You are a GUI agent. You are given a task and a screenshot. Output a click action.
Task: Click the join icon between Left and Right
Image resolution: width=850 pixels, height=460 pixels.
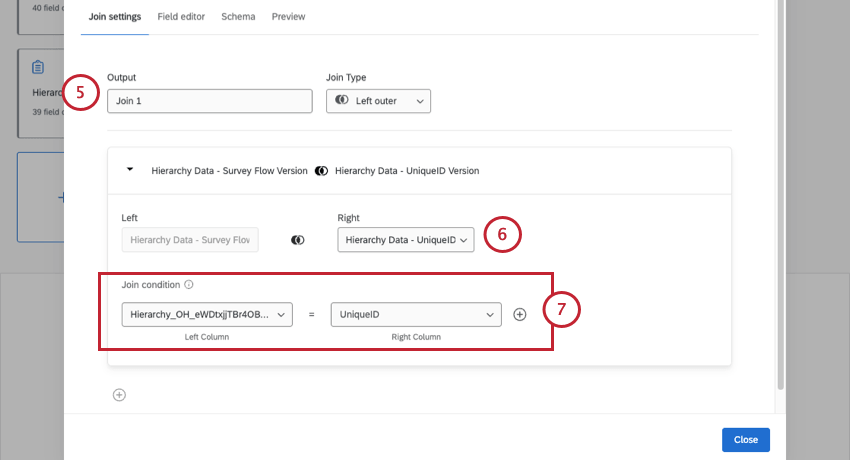[x=298, y=240]
